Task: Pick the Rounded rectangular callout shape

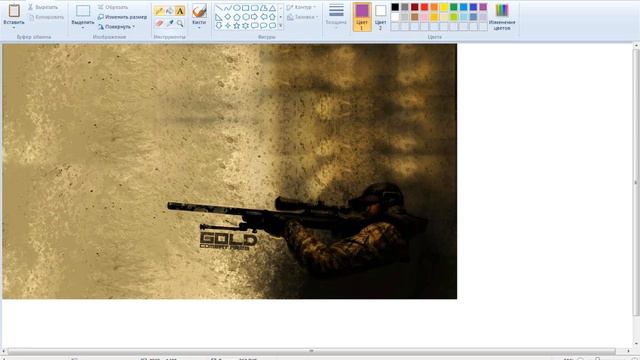Action: [x=255, y=25]
